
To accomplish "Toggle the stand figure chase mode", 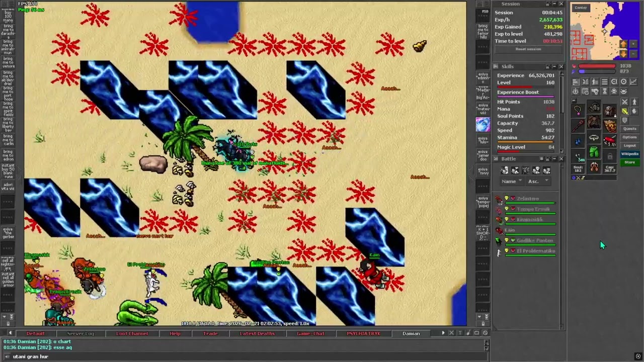I will [x=634, y=102].
